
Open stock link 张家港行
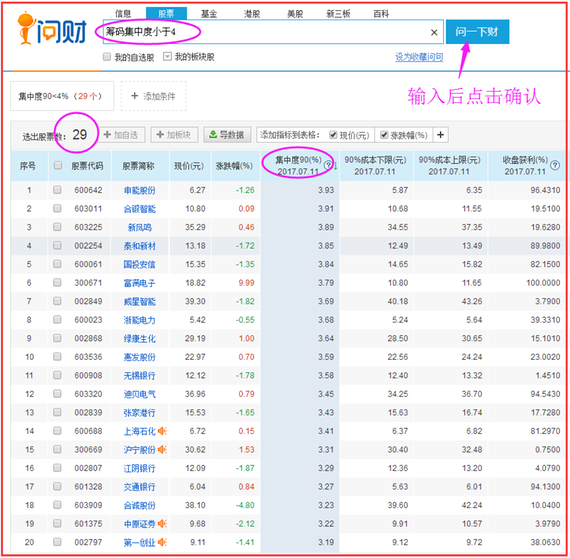tap(139, 413)
